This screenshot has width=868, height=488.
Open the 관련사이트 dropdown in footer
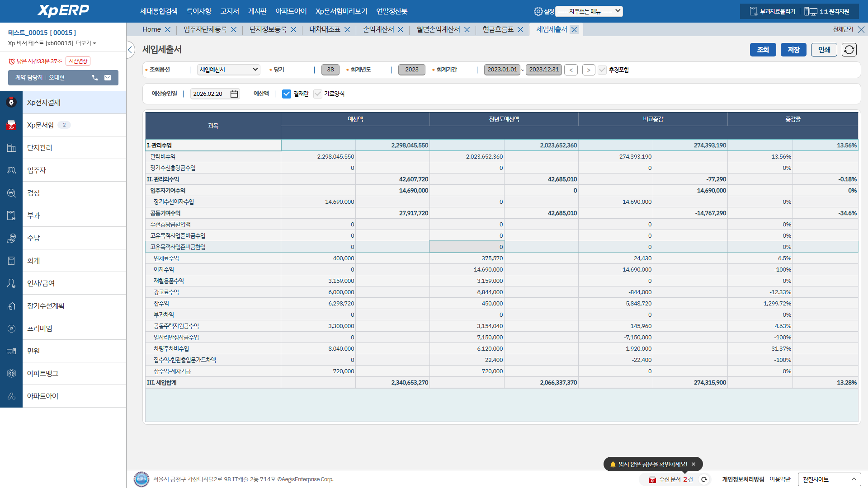tap(829, 479)
